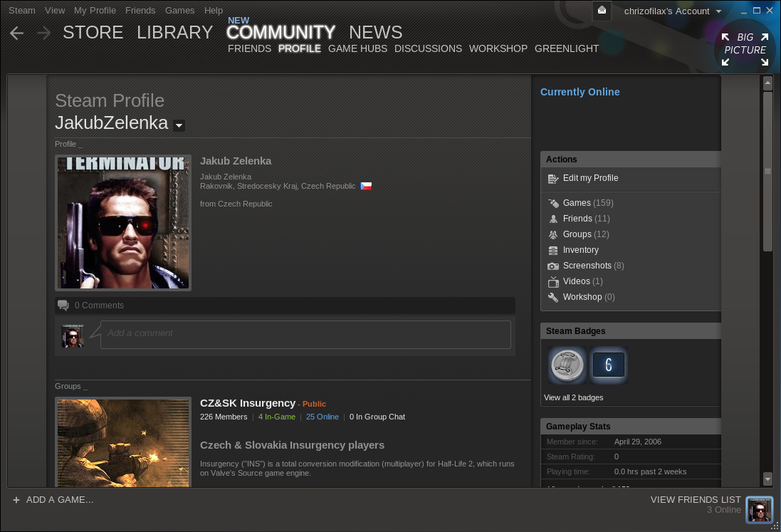Click the plus icon beside Add a Game
Viewport: 781px width, 532px height.
tap(16, 500)
